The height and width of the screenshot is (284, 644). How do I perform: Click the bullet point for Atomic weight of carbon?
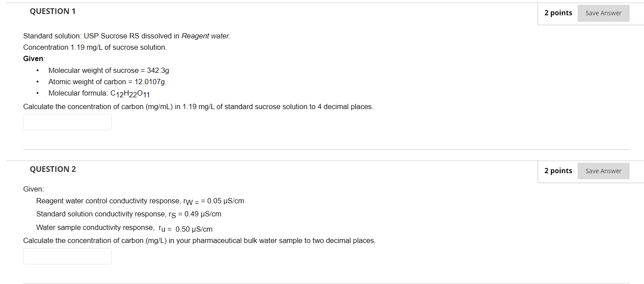point(37,82)
